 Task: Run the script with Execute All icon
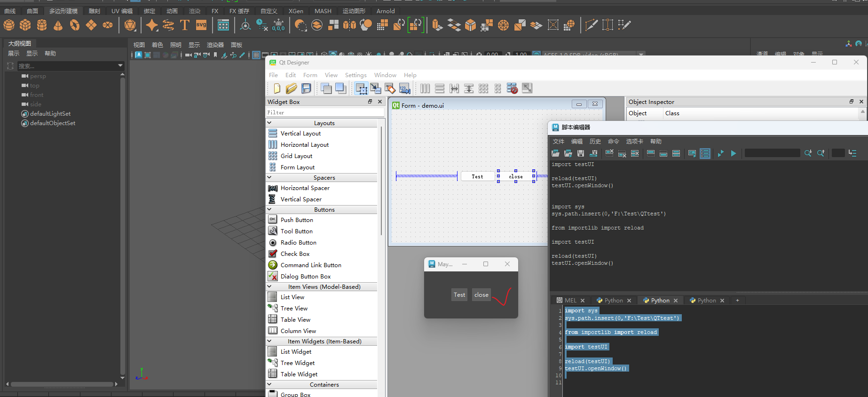(x=733, y=153)
